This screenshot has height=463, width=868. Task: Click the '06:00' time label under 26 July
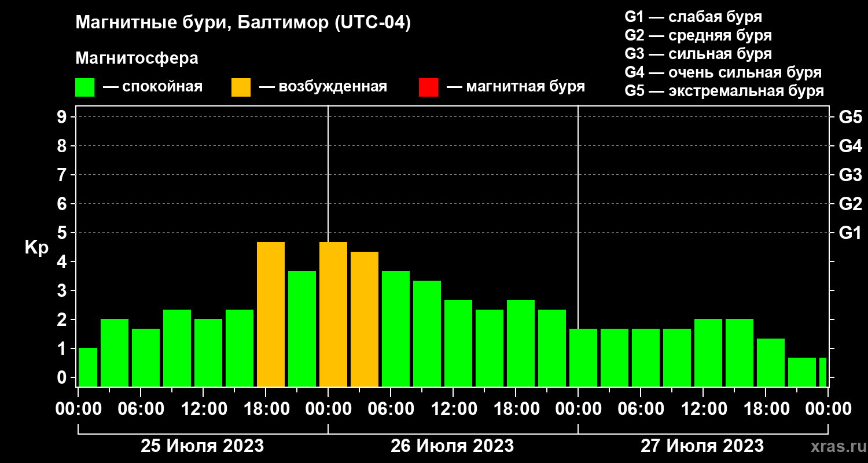pyautogui.click(x=391, y=409)
